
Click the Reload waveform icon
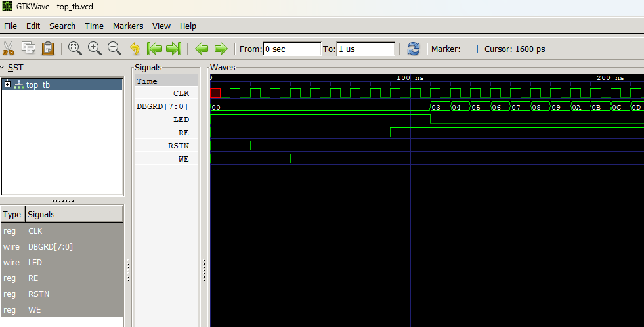(413, 49)
